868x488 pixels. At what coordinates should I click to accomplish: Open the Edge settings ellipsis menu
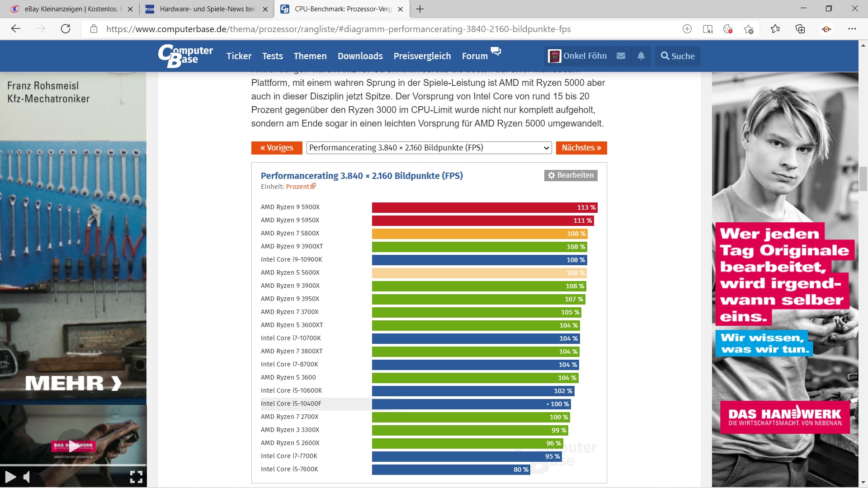852,29
